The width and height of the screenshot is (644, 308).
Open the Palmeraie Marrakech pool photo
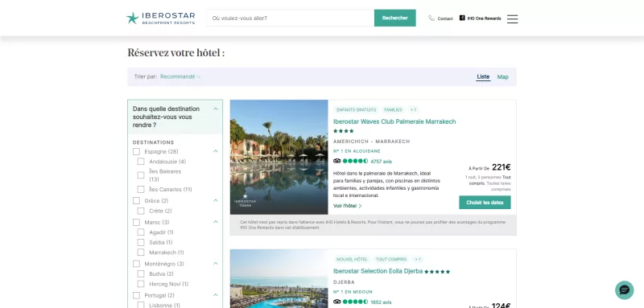(279, 157)
